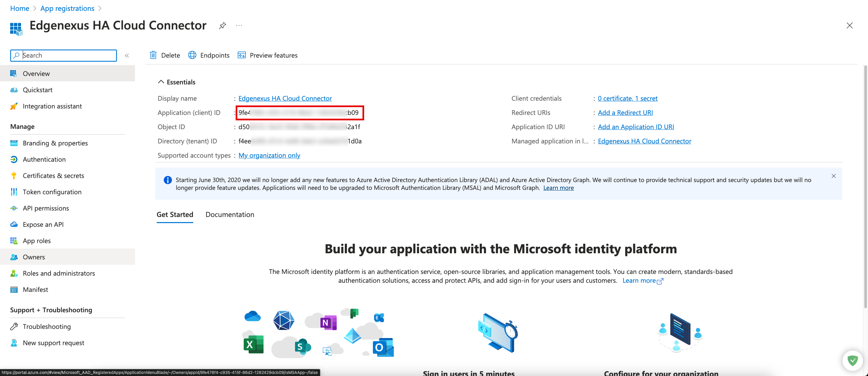
Task: Open Manifest icon
Action: click(14, 290)
